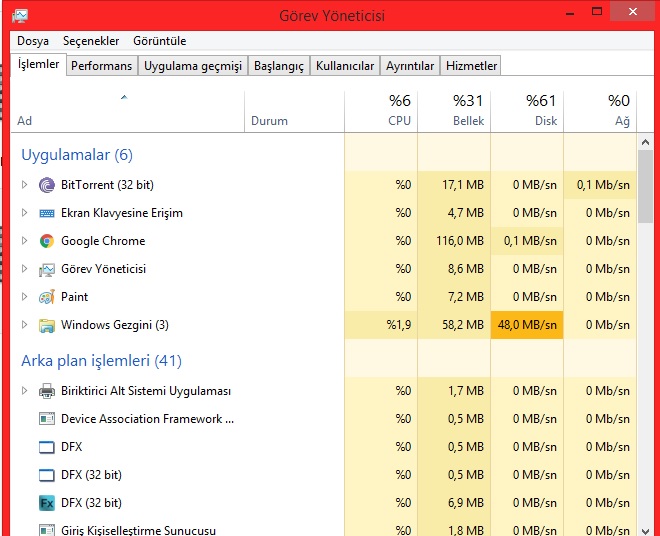Switch to the Uygulama geçmişi tab
The width and height of the screenshot is (660, 536).
(x=193, y=66)
